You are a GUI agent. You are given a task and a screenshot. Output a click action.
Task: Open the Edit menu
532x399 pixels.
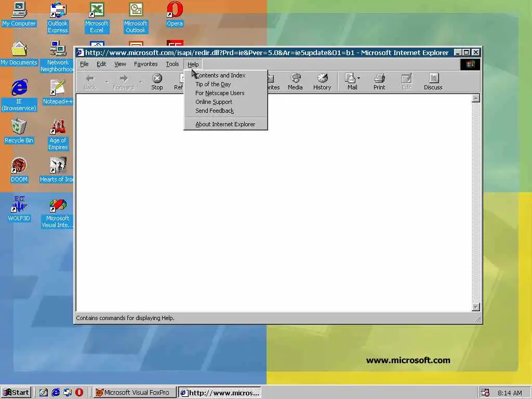[101, 64]
